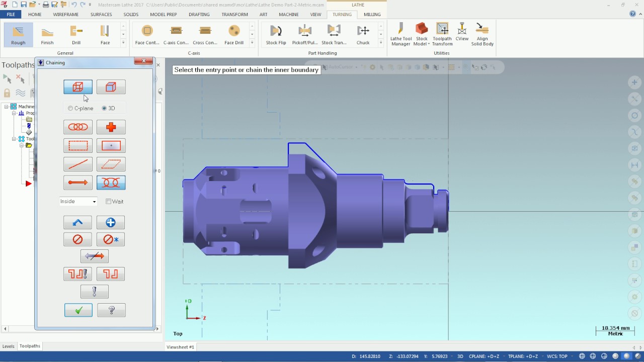Open chain feature options button
Viewport: 644px width, 362px height.
tap(77, 274)
